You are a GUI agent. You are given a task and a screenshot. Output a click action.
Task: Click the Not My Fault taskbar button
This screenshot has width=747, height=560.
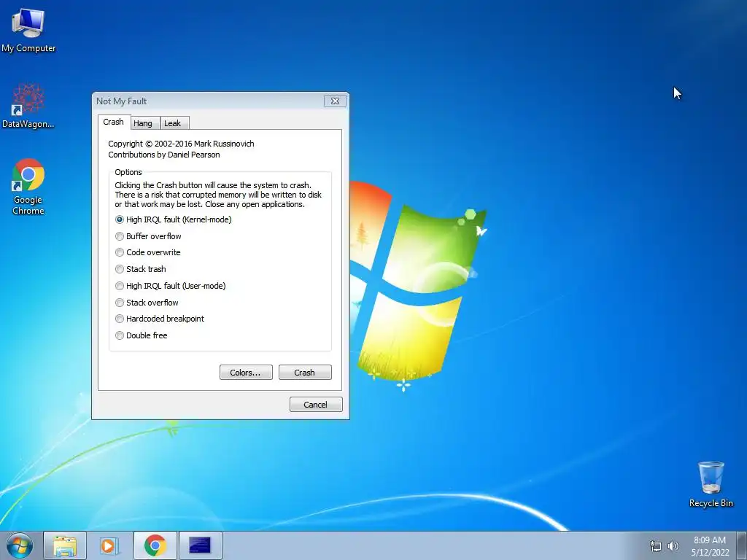pyautogui.click(x=200, y=545)
